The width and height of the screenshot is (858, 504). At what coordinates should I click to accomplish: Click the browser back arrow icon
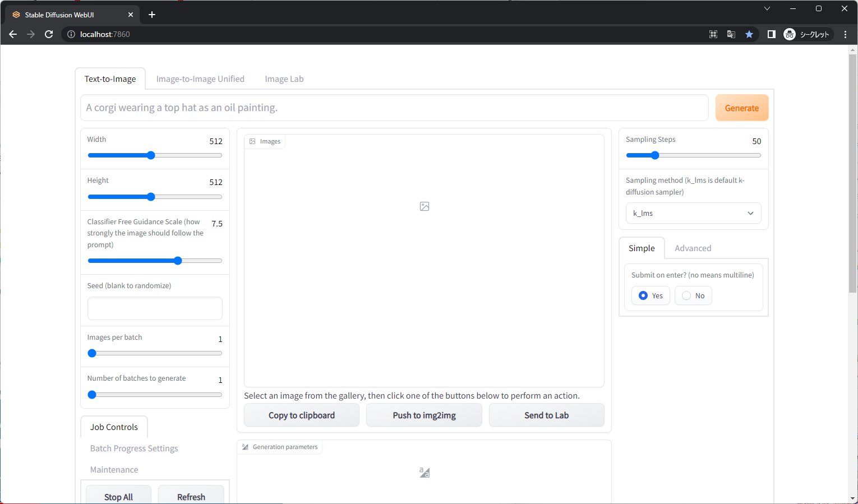point(13,34)
